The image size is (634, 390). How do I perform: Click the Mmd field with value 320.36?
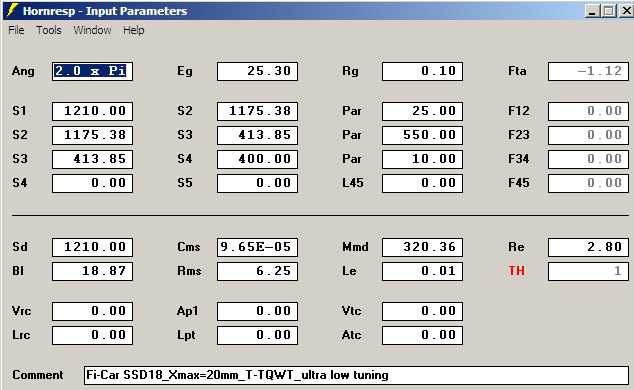click(422, 247)
